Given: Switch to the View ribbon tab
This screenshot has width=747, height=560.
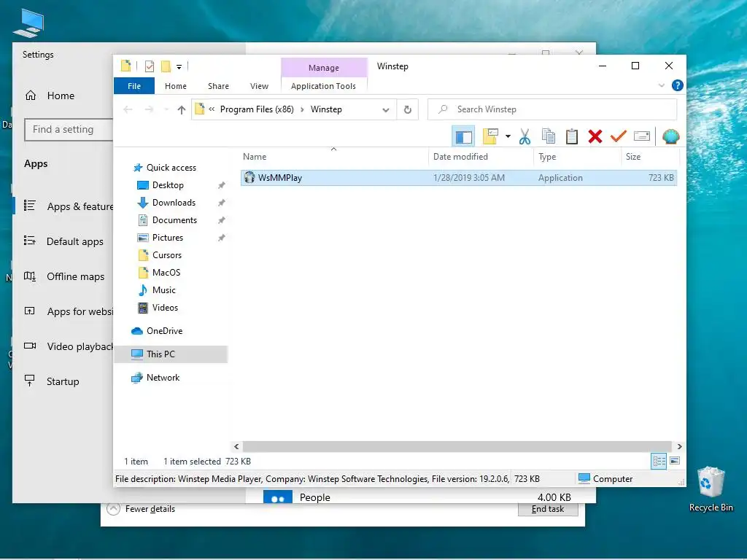Looking at the screenshot, I should click(259, 86).
